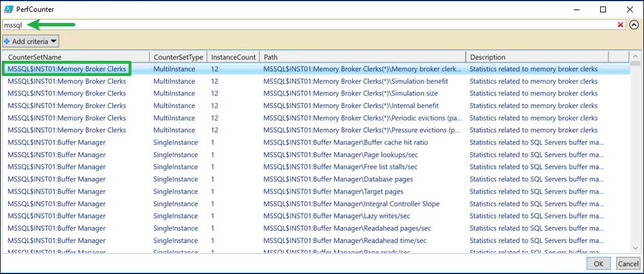Select the Database pages counter row
Screen dimensions: 644x274
pos(317,179)
